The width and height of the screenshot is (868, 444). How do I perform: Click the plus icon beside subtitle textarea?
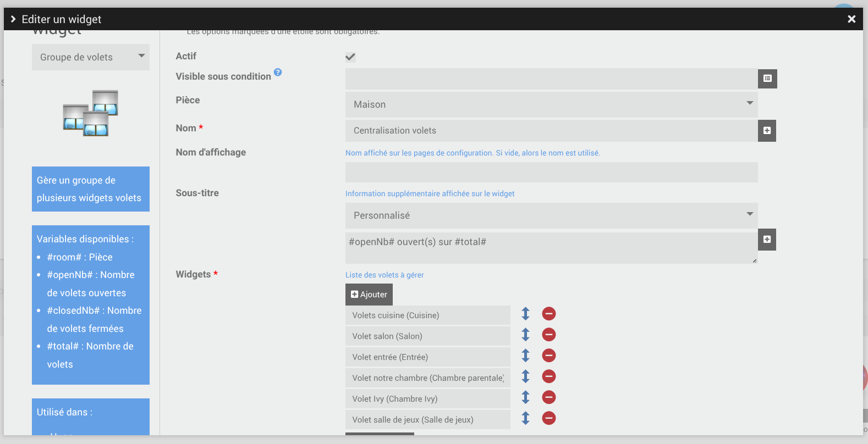point(767,240)
